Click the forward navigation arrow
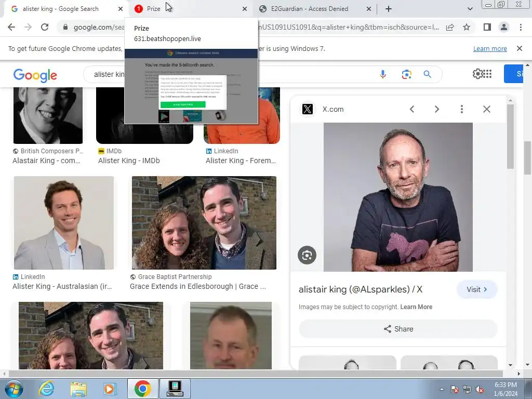The width and height of the screenshot is (532, 399). point(28,27)
